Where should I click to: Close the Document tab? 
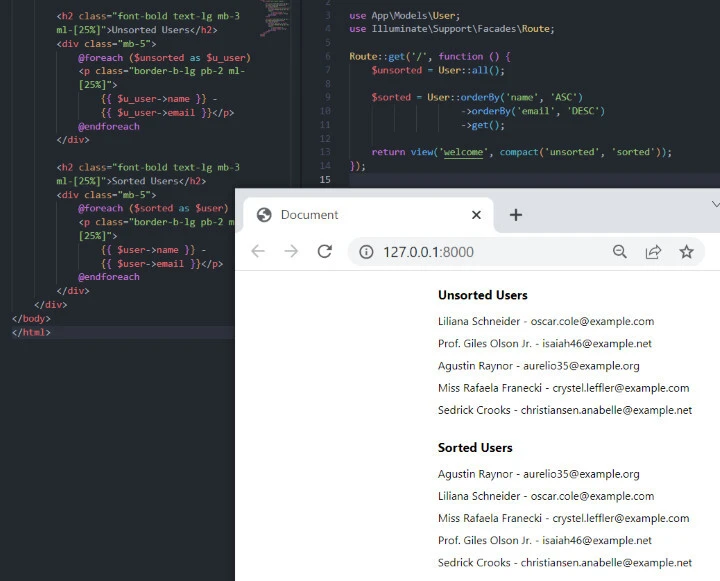click(x=476, y=215)
